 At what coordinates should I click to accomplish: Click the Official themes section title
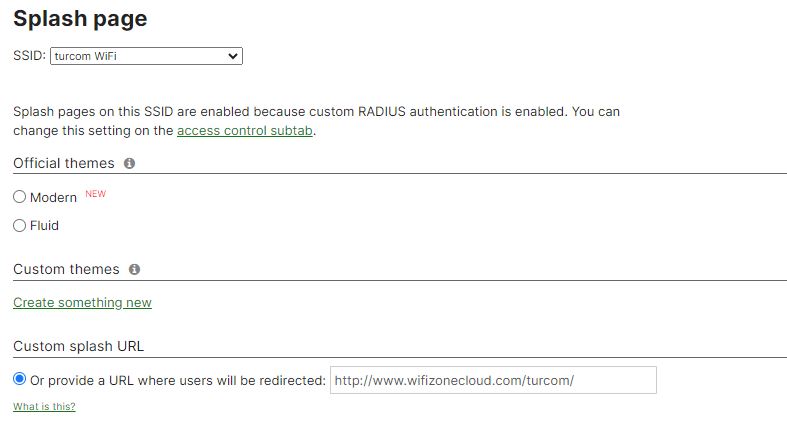64,163
